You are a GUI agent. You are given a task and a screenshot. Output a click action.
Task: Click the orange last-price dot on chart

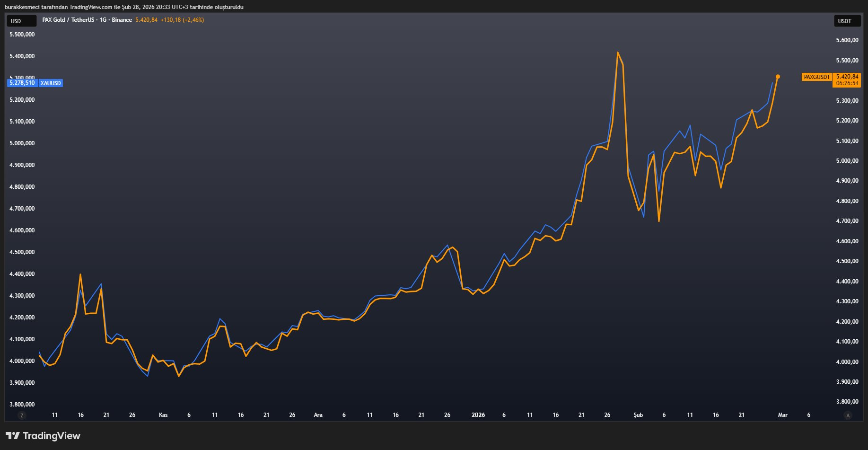click(x=778, y=77)
